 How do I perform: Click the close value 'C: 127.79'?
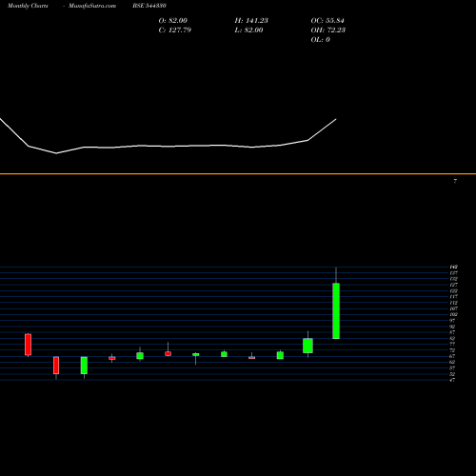[175, 30]
